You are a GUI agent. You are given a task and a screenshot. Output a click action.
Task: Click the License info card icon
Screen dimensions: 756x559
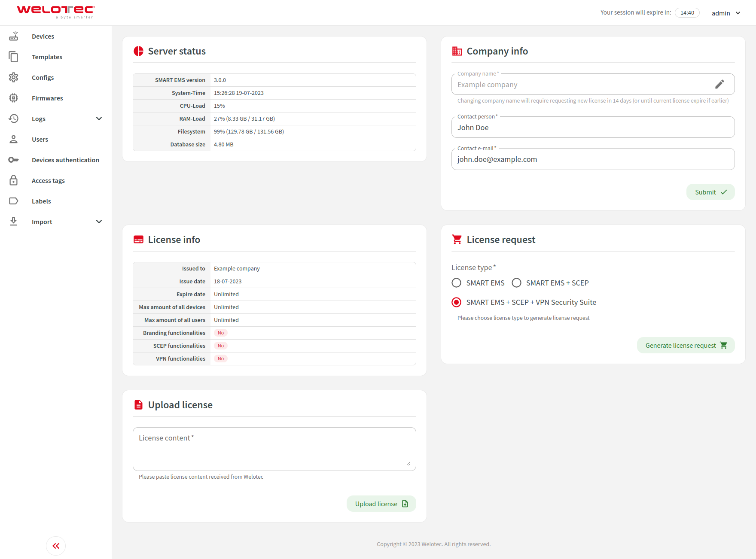click(x=138, y=240)
